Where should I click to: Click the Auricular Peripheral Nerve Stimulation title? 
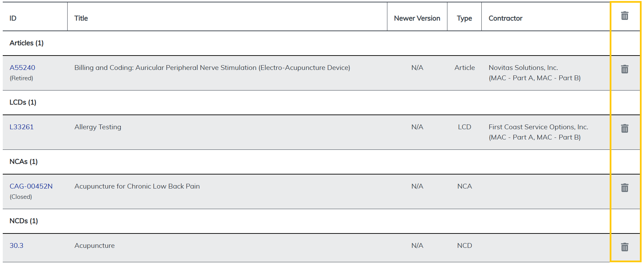pos(212,68)
